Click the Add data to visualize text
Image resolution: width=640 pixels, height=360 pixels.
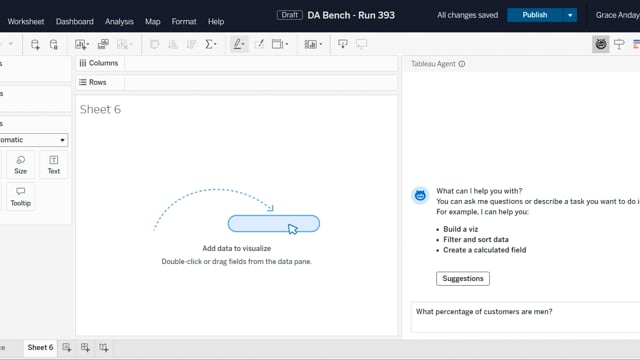(237, 248)
